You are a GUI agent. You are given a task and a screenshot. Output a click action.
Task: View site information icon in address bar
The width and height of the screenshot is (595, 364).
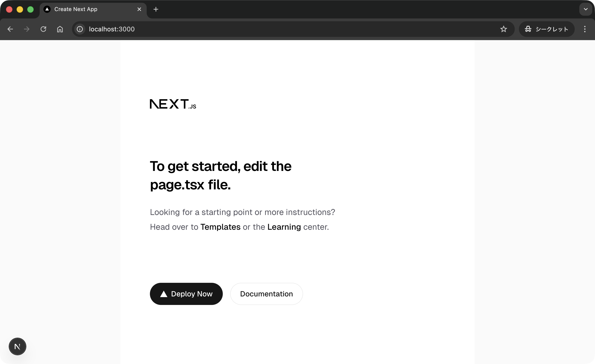pos(80,29)
